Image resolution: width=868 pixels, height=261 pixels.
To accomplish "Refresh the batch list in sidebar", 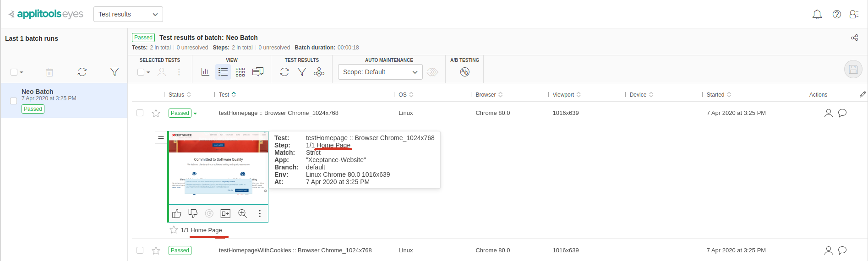I will click(x=82, y=72).
